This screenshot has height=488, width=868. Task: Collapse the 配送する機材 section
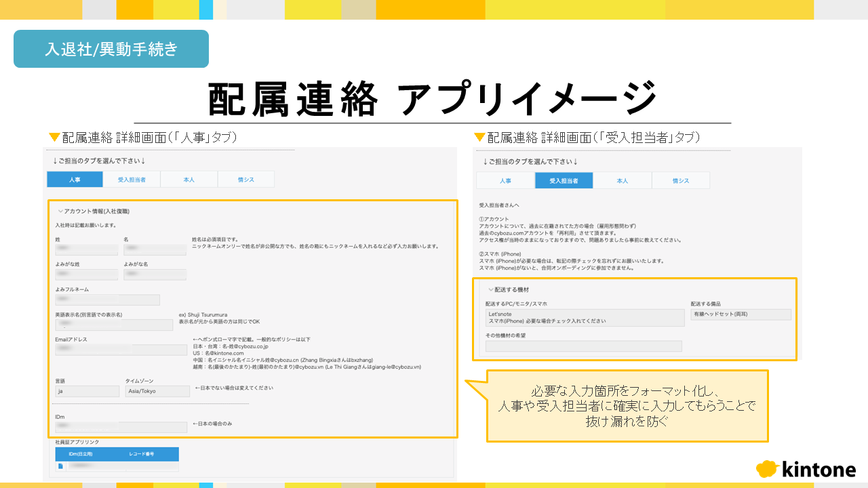(x=490, y=289)
